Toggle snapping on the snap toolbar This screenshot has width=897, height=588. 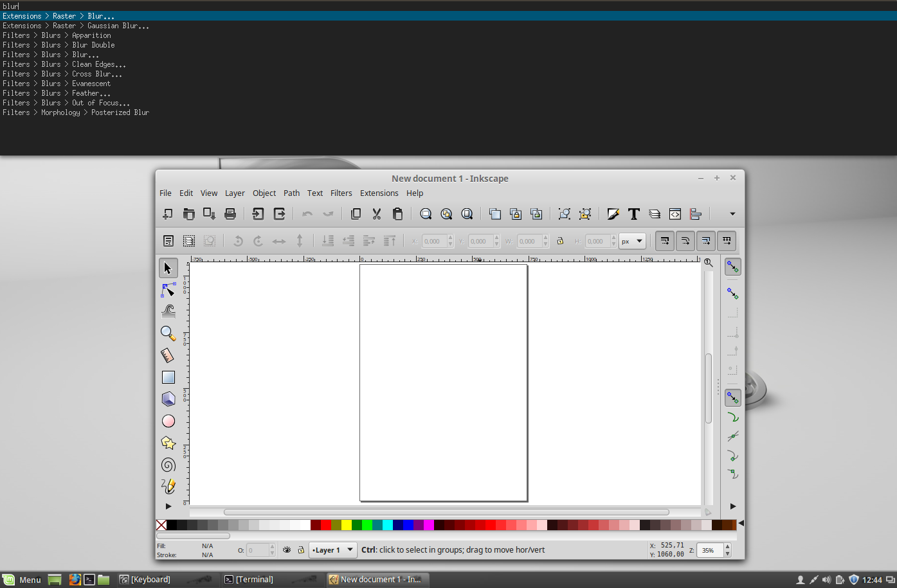tap(732, 266)
